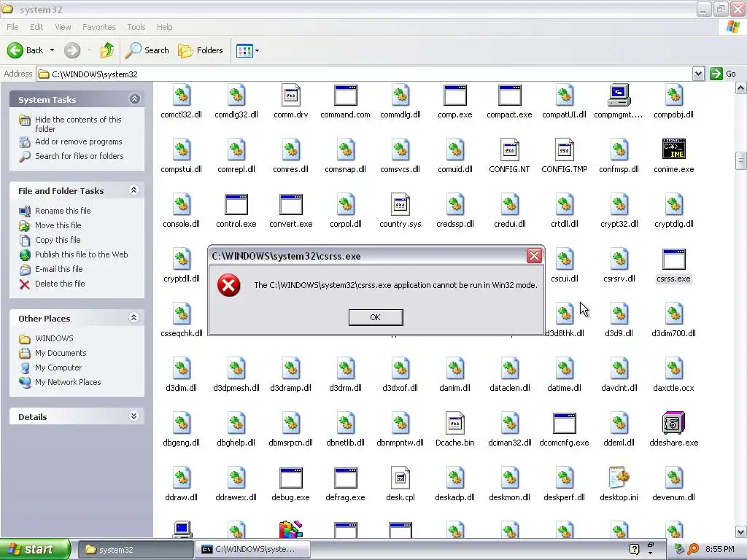The width and height of the screenshot is (747, 560).
Task: Select the defrag.exe file icon
Action: [x=345, y=478]
